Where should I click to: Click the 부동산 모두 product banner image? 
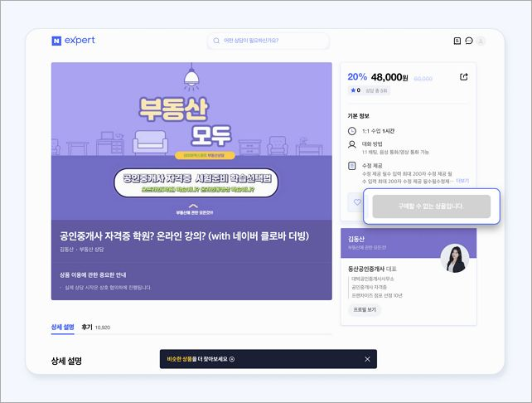(x=191, y=141)
